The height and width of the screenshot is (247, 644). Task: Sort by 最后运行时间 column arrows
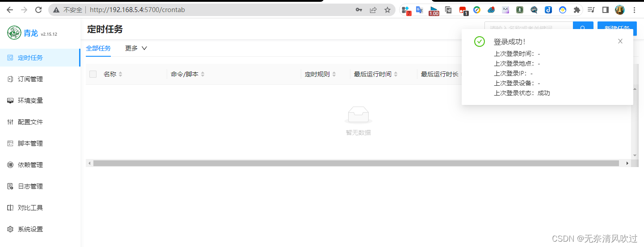click(x=396, y=74)
